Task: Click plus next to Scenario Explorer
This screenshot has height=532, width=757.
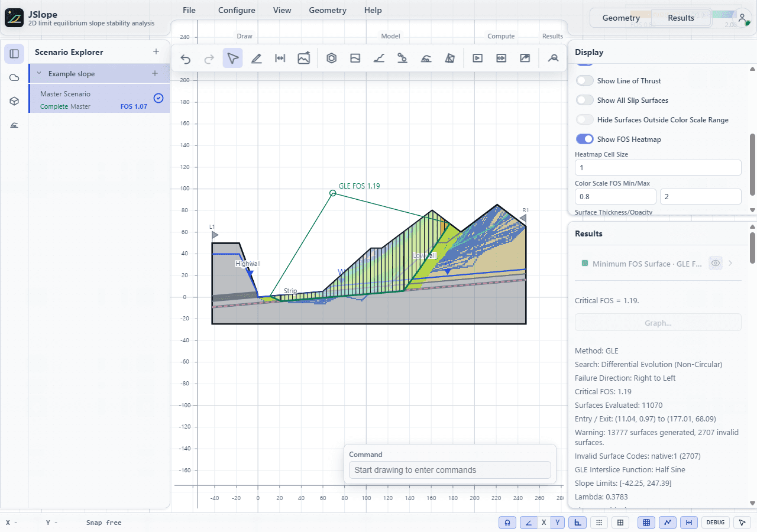Action: (x=156, y=52)
